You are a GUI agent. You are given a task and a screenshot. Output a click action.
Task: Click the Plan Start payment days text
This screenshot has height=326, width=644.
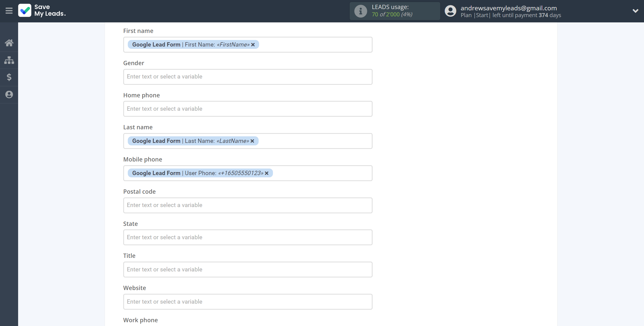[x=511, y=15]
